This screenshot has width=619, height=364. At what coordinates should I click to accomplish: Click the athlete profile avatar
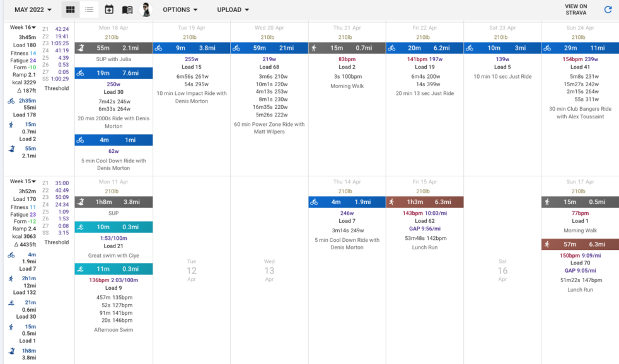tap(146, 9)
